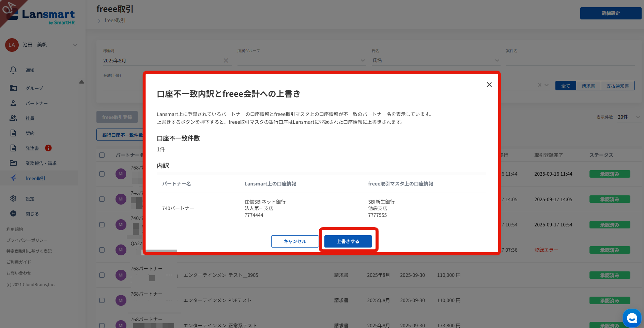644x328 pixels.
Task: Close the 口座不一致内訳 dialog with X
Action: [489, 85]
